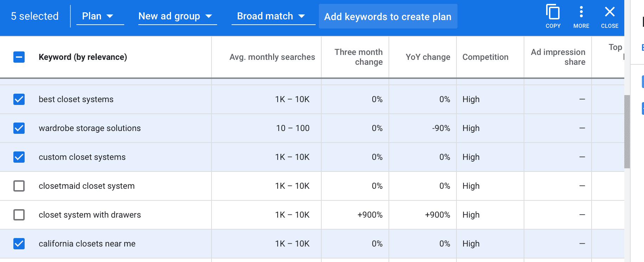Image resolution: width=644 pixels, height=262 pixels.
Task: Uncheck the best closet systems keyword
Action: pyautogui.click(x=19, y=99)
